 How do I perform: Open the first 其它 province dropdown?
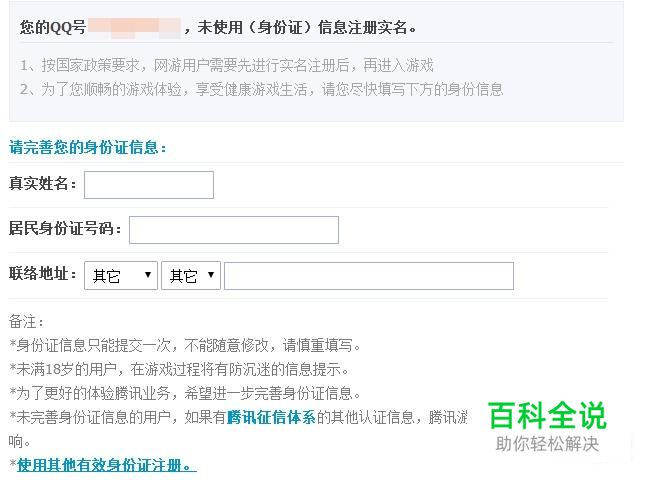(121, 275)
